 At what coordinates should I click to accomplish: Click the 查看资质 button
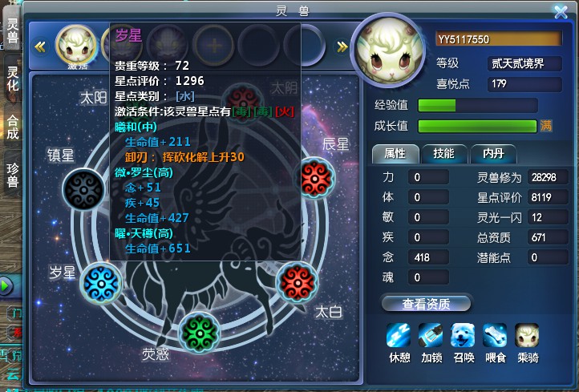[426, 304]
